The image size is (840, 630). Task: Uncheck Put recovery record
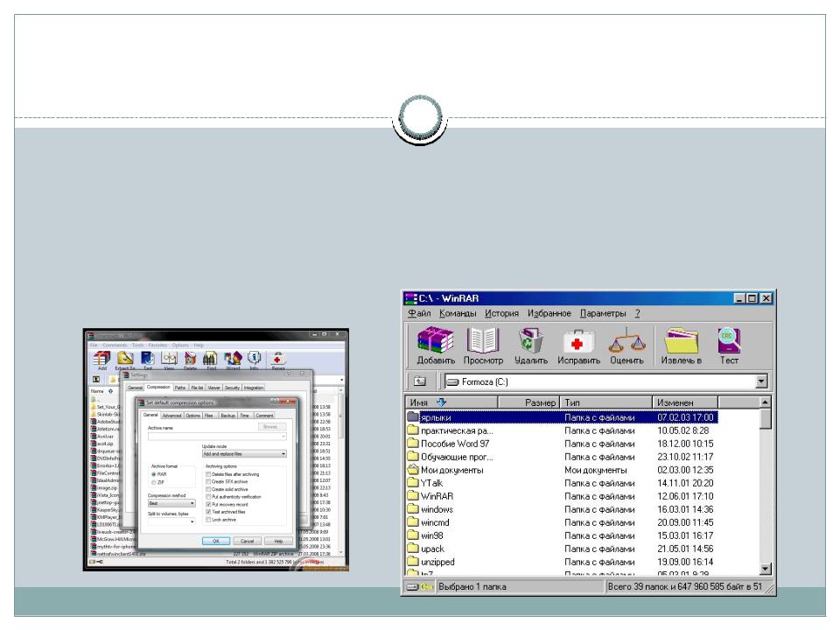(x=208, y=504)
